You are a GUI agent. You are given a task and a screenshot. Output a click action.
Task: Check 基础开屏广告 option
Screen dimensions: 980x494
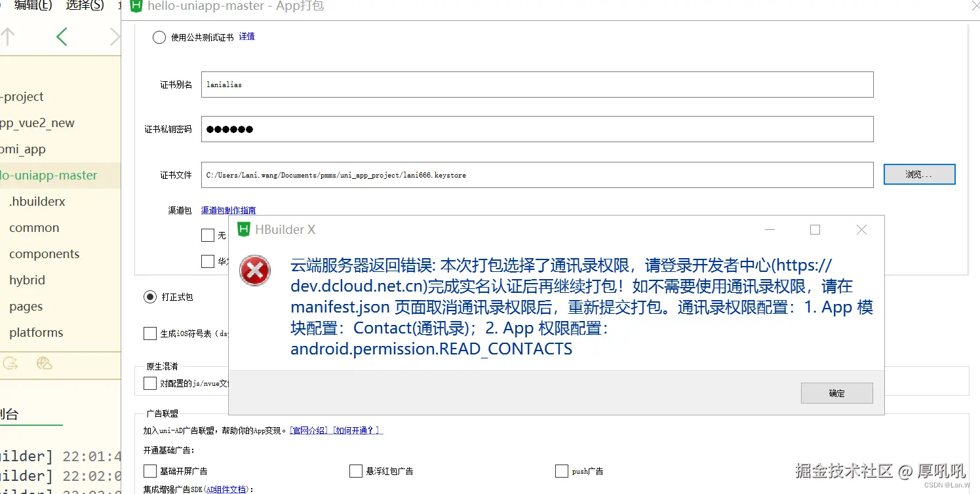point(150,471)
